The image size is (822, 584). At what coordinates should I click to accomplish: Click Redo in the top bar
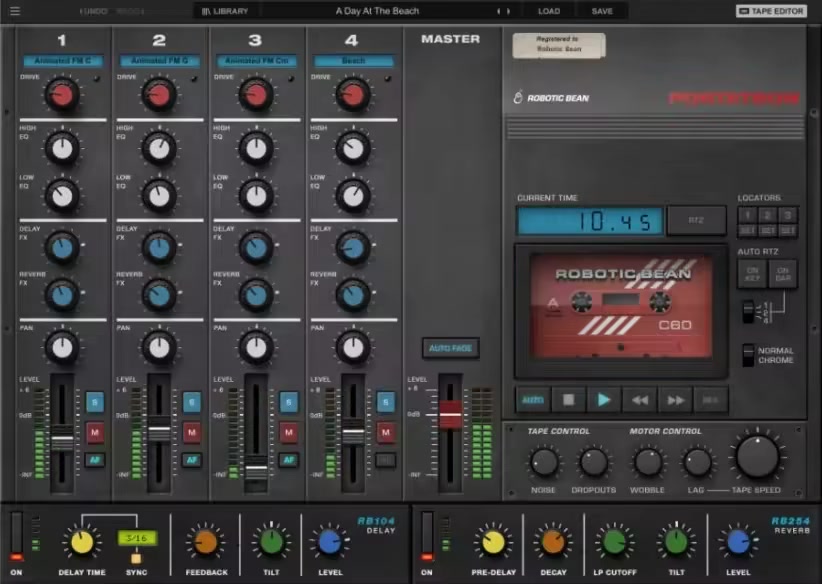coord(128,11)
